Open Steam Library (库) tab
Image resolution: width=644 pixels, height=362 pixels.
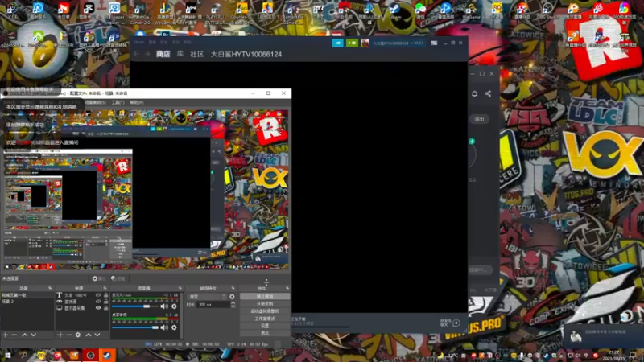(x=180, y=54)
